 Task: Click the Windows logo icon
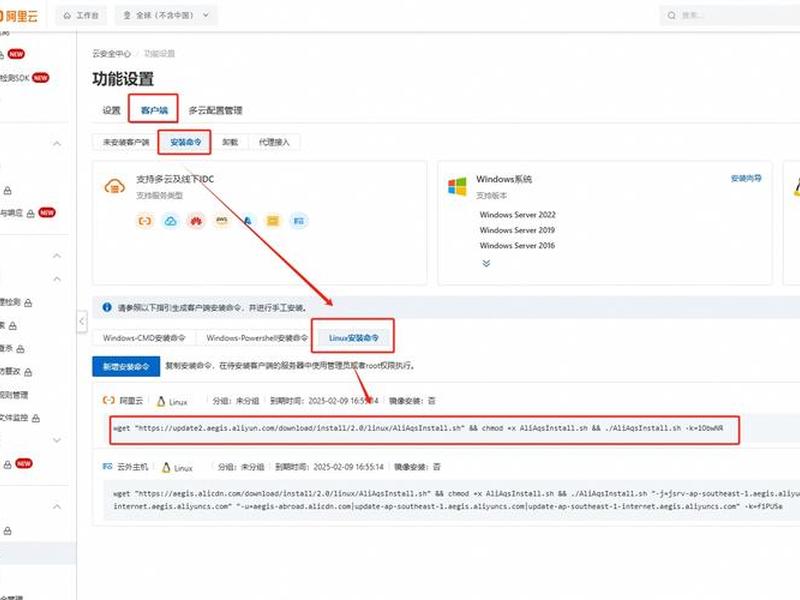(x=457, y=187)
